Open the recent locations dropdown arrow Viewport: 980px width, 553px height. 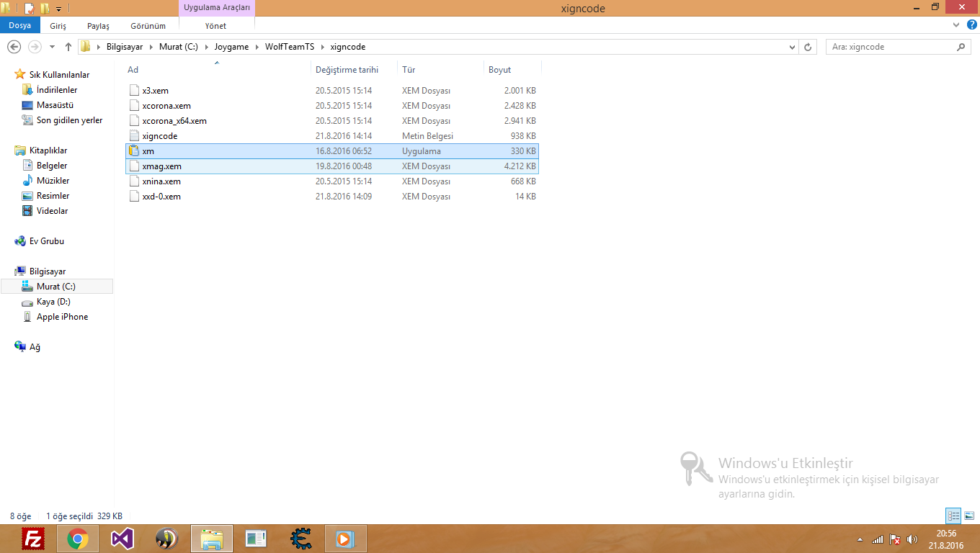click(52, 48)
